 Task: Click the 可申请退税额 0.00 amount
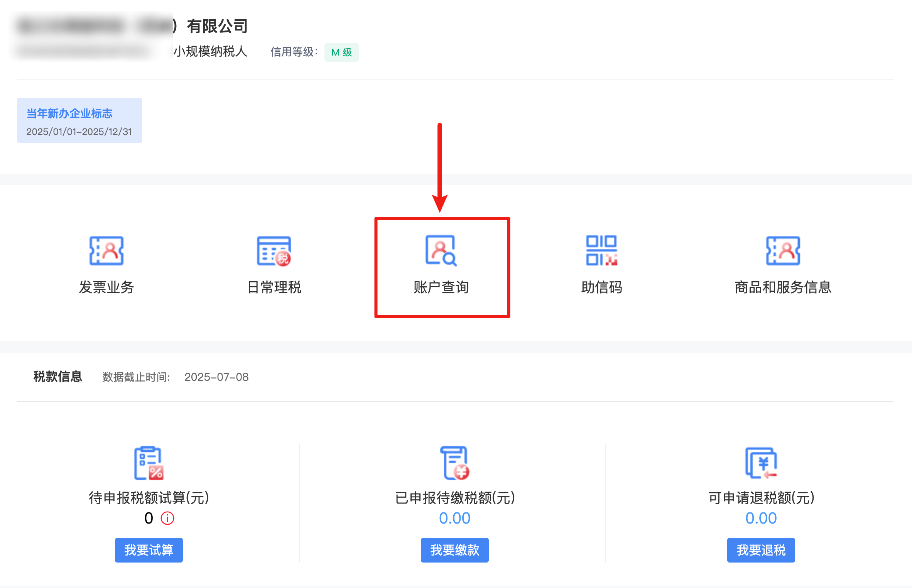tap(761, 518)
